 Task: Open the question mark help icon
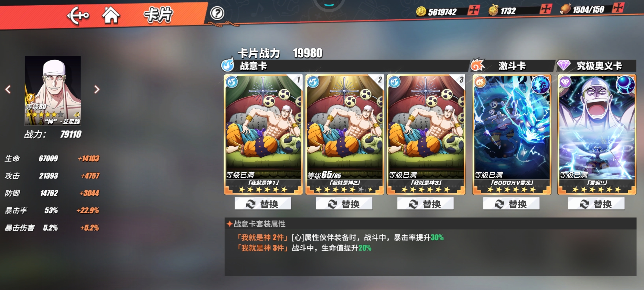coord(217,13)
